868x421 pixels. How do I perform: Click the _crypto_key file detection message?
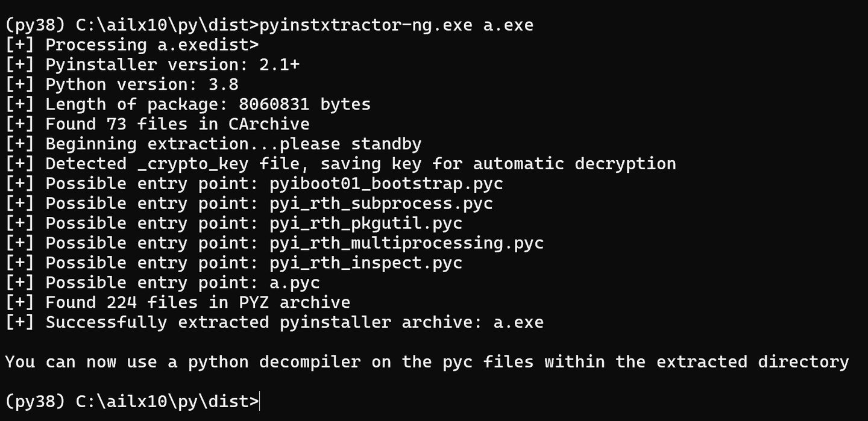click(x=360, y=164)
